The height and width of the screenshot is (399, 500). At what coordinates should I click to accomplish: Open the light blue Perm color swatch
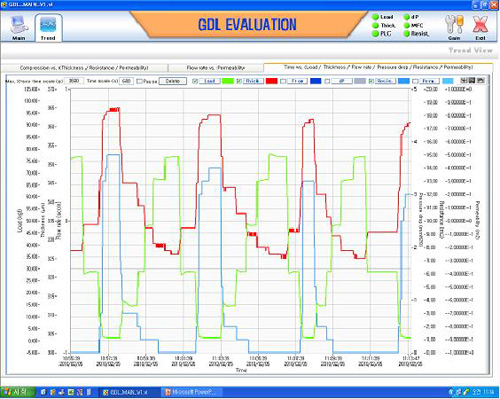click(448, 81)
